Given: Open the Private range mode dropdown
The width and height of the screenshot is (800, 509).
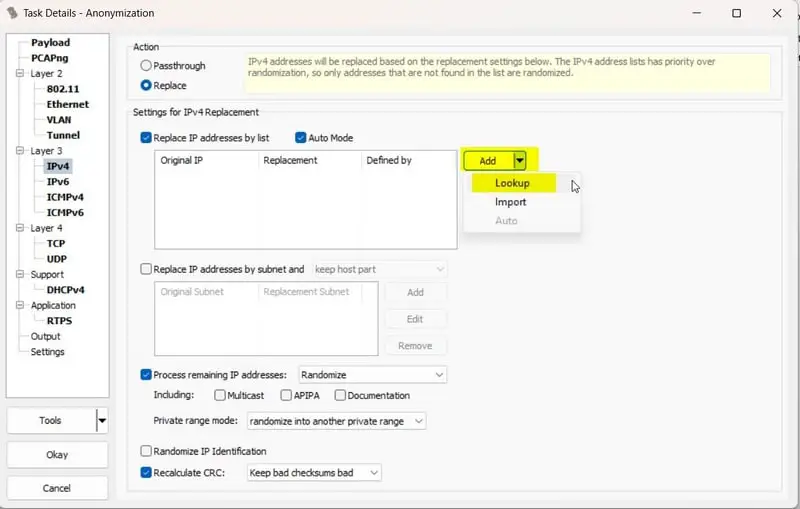Looking at the screenshot, I should [337, 421].
